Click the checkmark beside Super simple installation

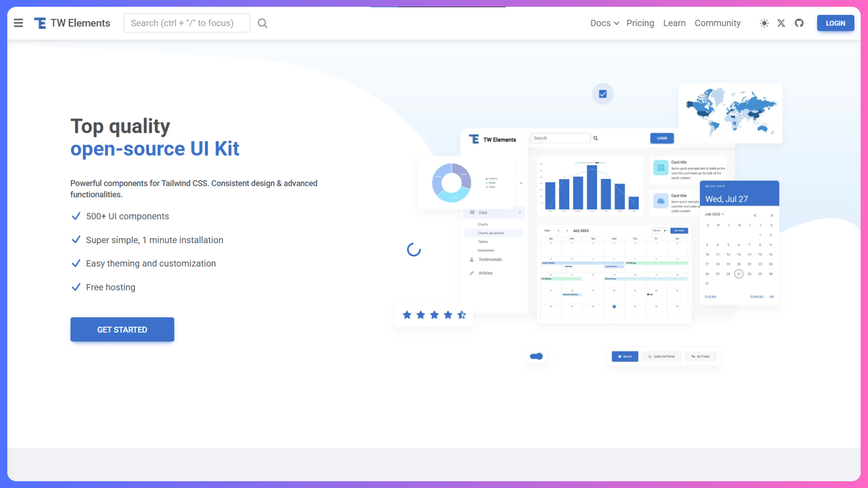(x=76, y=239)
